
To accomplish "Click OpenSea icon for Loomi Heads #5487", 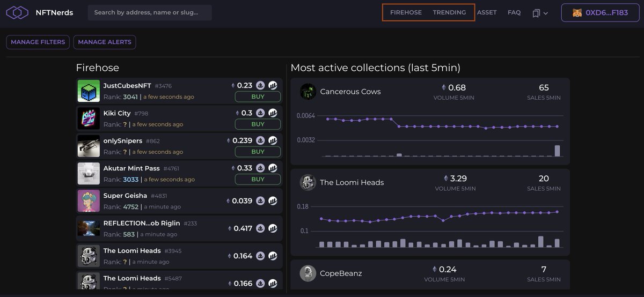I will (x=260, y=284).
